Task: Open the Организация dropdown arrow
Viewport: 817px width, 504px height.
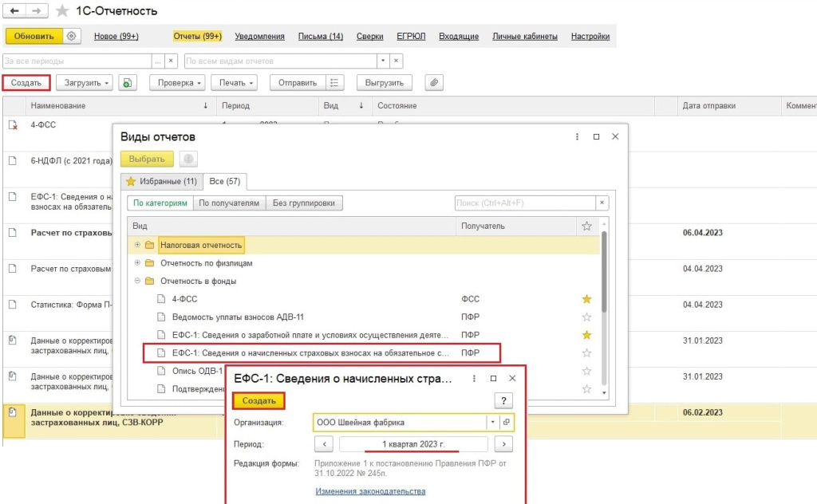Action: [493, 422]
